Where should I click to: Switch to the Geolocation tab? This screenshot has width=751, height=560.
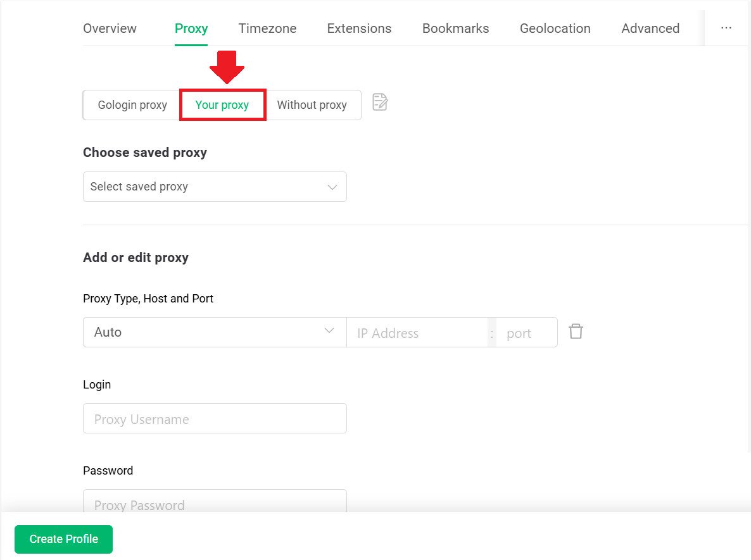coord(555,28)
